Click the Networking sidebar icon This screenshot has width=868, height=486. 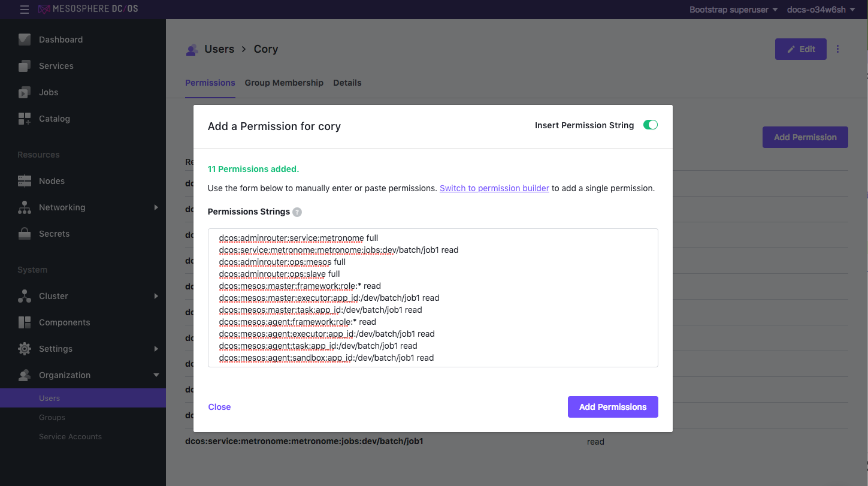[x=25, y=207]
